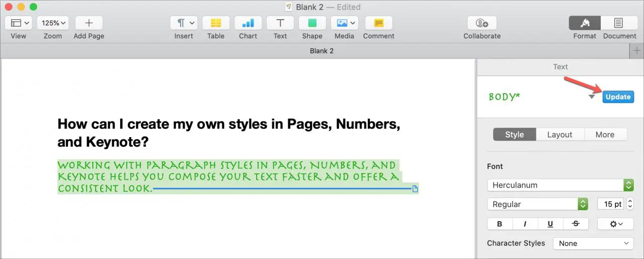This screenshot has height=259, width=644.
Task: Expand the Character Styles dropdown
Action: [593, 243]
